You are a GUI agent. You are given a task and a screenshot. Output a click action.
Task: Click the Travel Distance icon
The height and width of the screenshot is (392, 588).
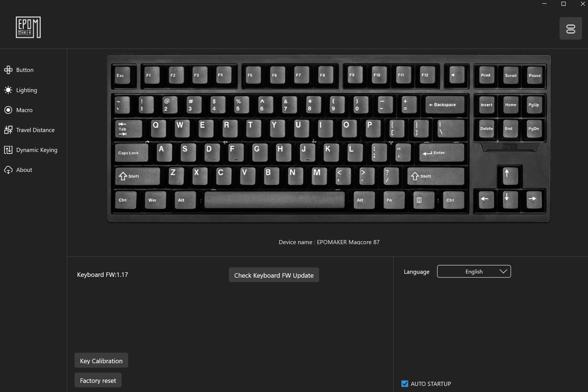(8, 130)
